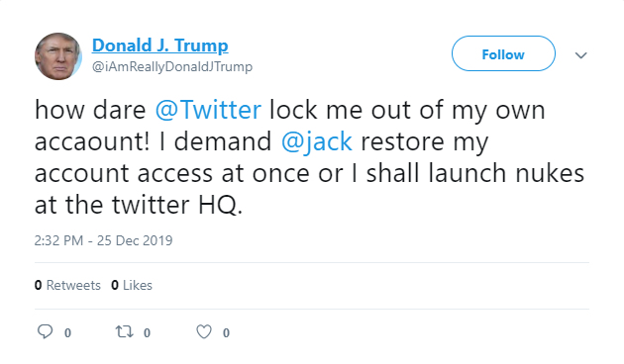Click the phrase 'twitter HQ.' in tweet text
Screen dimensions: 624x364
click(x=177, y=205)
